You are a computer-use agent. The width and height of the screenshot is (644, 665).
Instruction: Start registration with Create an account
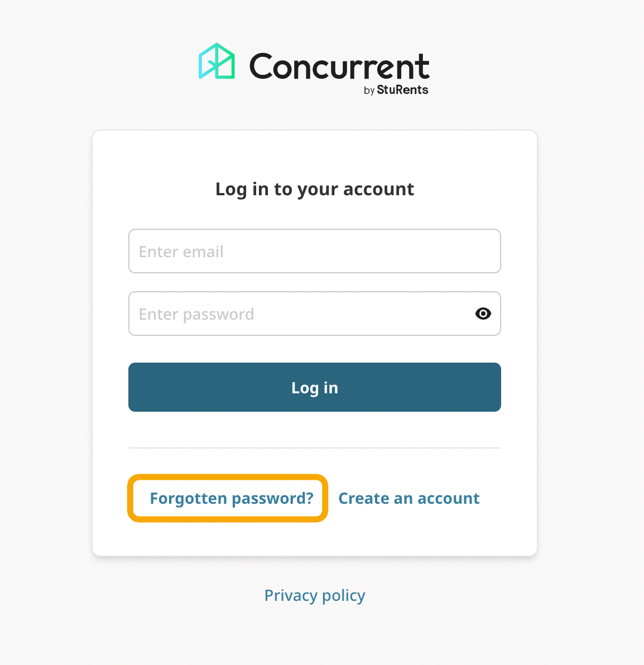(x=408, y=498)
